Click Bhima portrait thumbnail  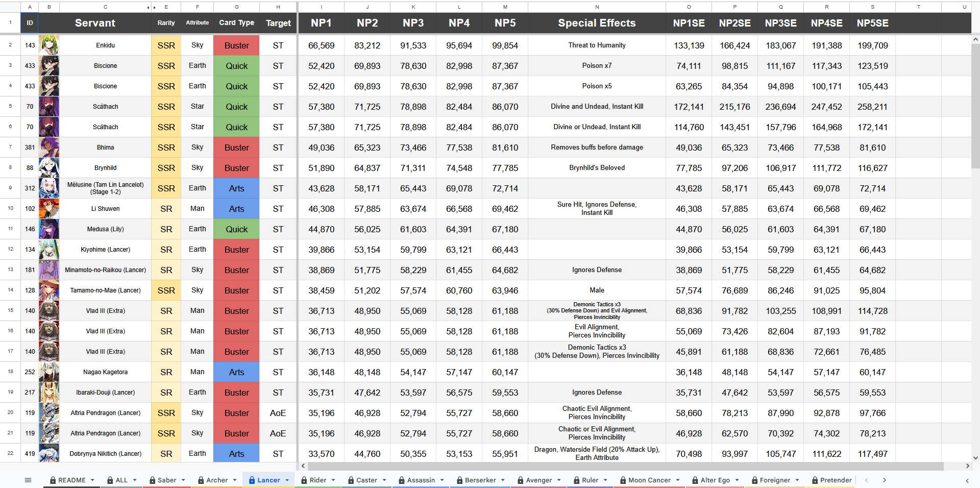pos(49,148)
